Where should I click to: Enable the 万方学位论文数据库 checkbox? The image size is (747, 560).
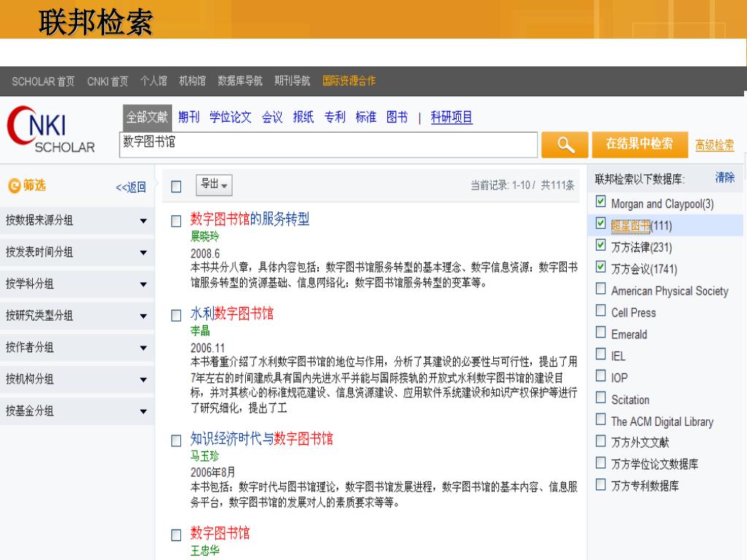click(601, 462)
